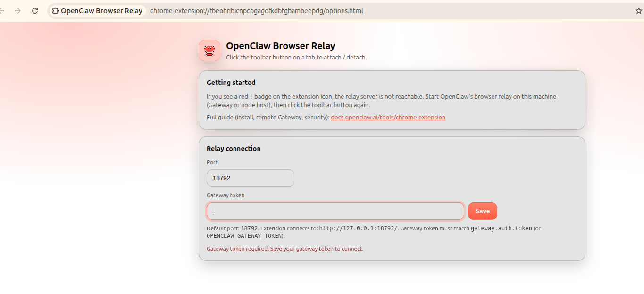The width and height of the screenshot is (644, 294).
Task: Open the docs.openclaw.ai/tools/chrome-extension link
Action: coord(388,117)
